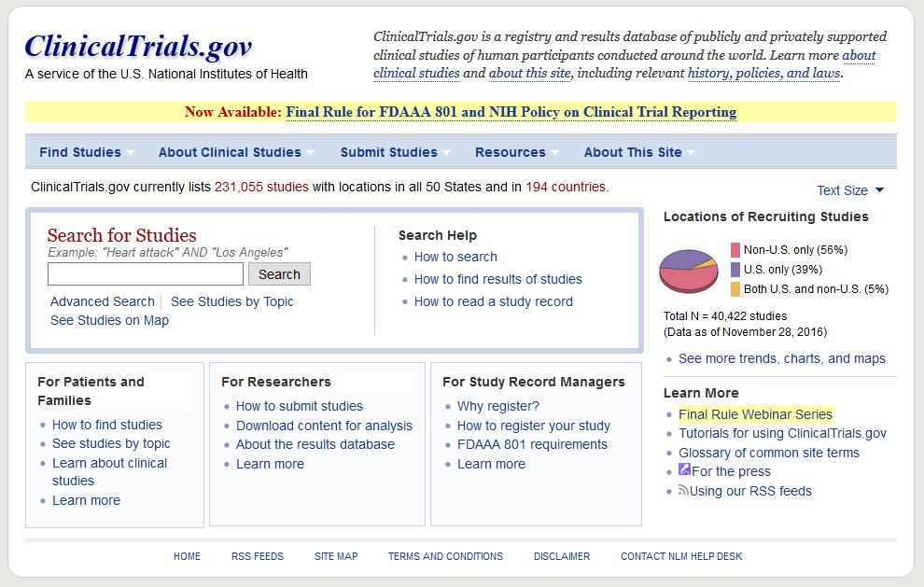Click the Non-U.S. only legend color box

click(735, 250)
